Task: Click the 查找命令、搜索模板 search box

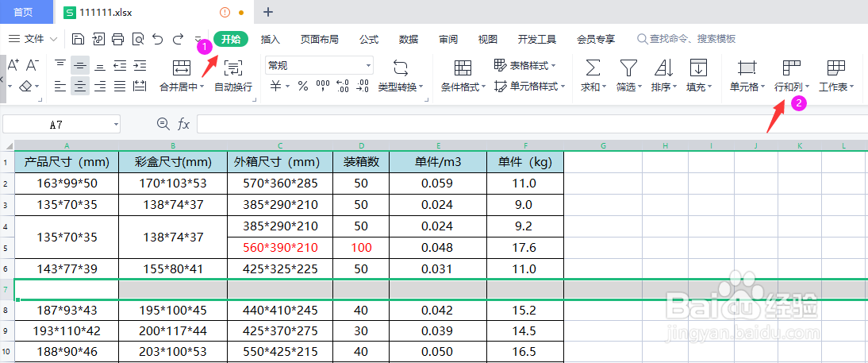Action: tap(686, 40)
